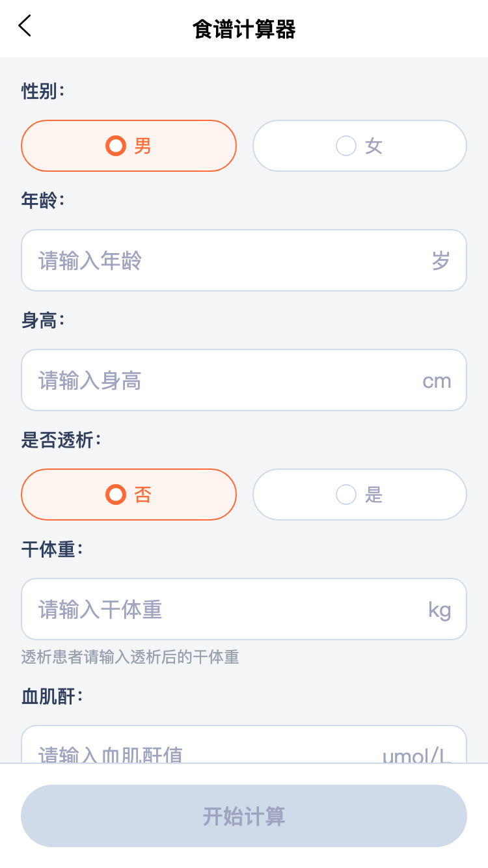Viewport: 488px width, 868px height.
Task: Tap the kg unit in the weight field
Action: point(439,610)
